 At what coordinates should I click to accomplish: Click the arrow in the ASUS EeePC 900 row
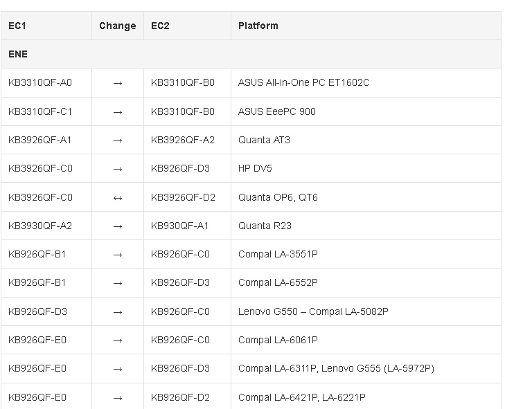click(x=118, y=112)
